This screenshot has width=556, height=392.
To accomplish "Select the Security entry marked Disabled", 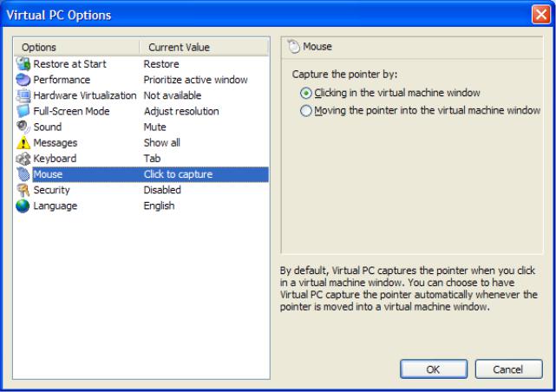I will click(142, 190).
